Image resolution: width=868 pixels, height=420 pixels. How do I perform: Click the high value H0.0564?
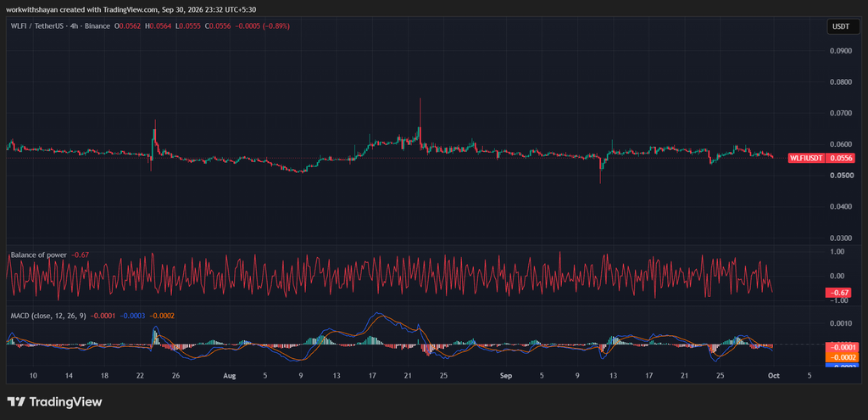[x=157, y=26]
